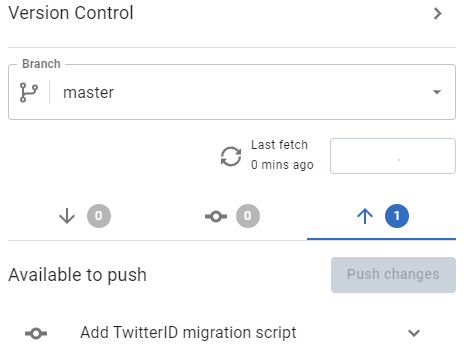The height and width of the screenshot is (364, 466).
Task: Click the Last fetch 0 mins ago text
Action: [282, 155]
